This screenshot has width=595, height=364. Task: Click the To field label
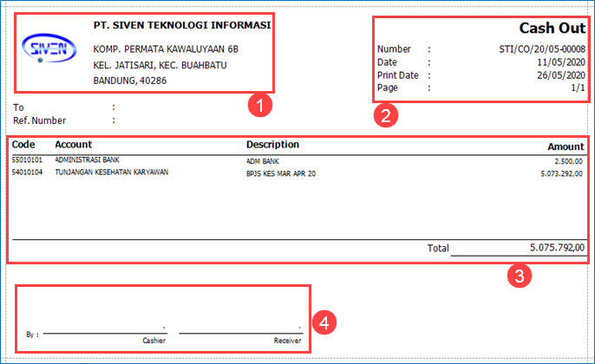18,107
